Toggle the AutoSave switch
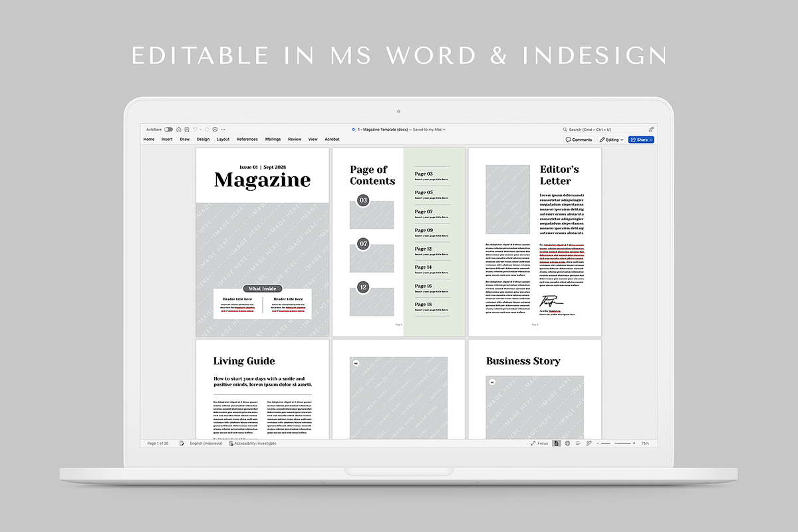Viewport: 798px width, 532px height. 168,130
